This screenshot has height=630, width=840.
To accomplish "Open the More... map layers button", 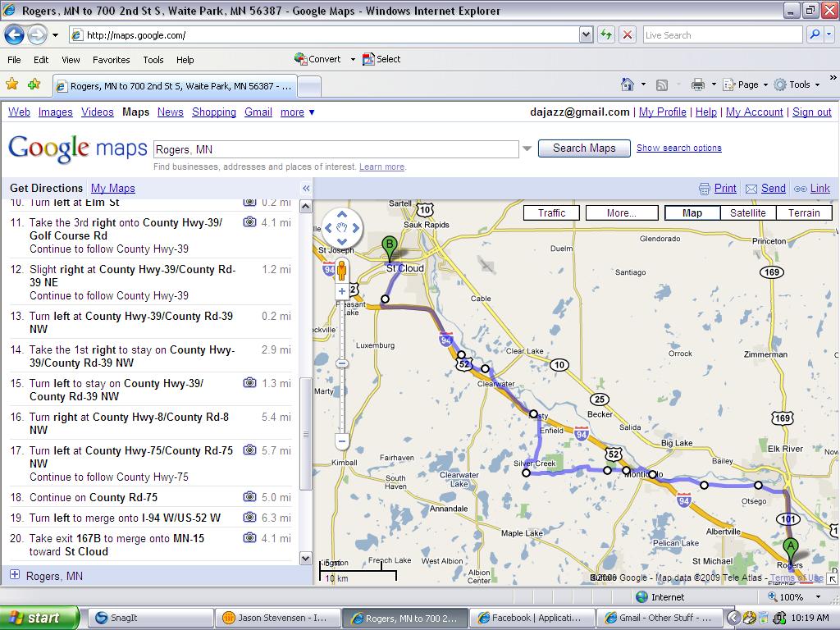I will (x=622, y=212).
